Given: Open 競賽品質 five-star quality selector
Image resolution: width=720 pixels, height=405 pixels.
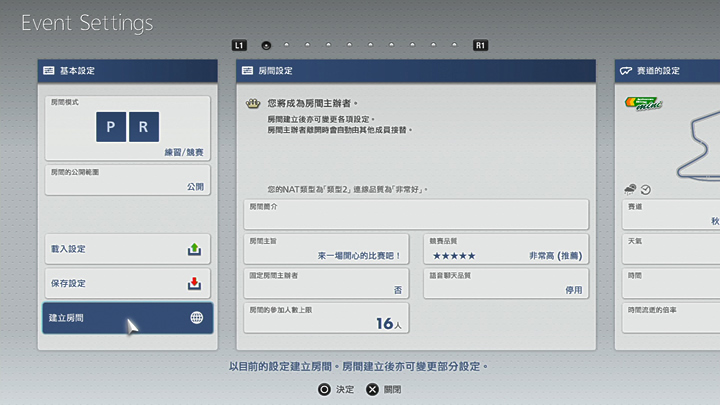Looking at the screenshot, I should click(x=505, y=249).
